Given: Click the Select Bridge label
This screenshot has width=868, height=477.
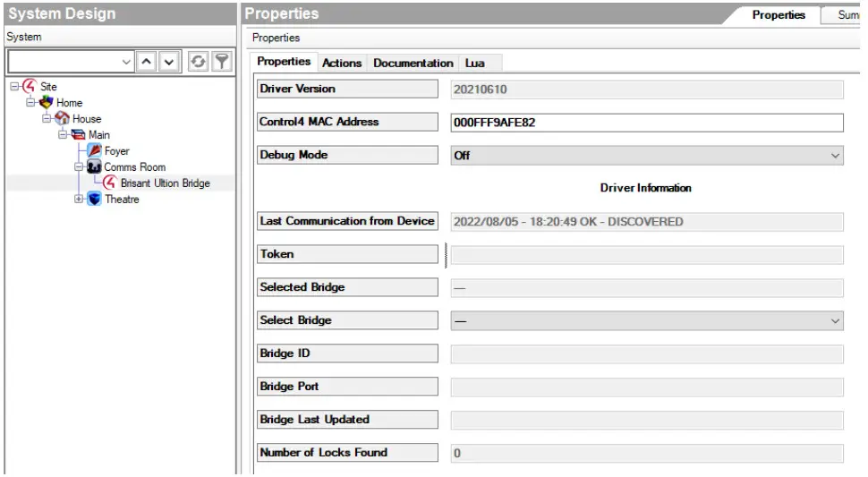Looking at the screenshot, I should (347, 319).
